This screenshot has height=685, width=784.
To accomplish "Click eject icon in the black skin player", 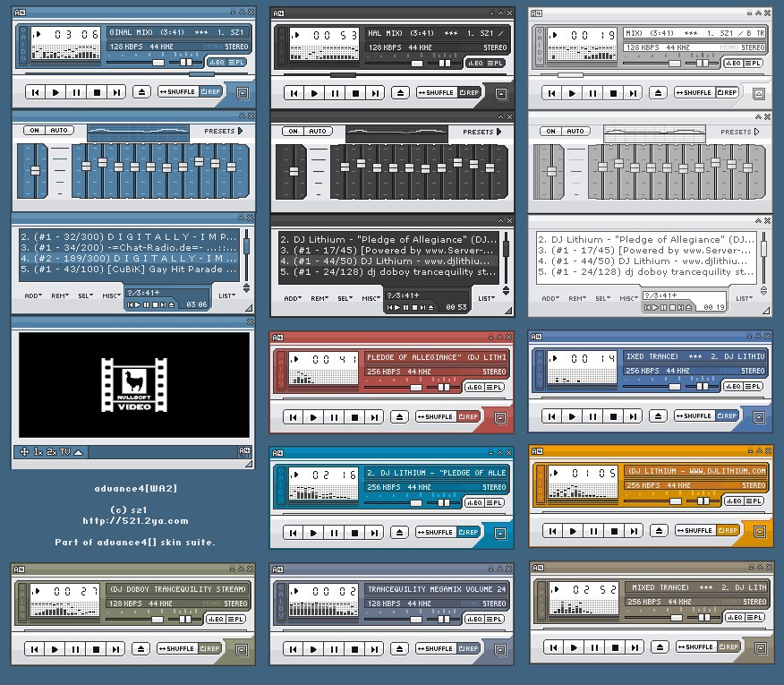I will click(400, 93).
